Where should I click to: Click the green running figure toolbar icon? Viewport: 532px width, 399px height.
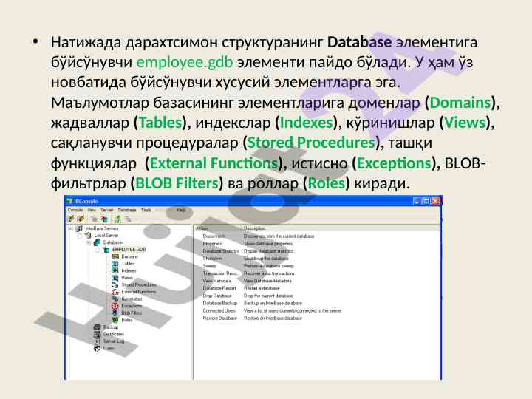click(x=117, y=219)
